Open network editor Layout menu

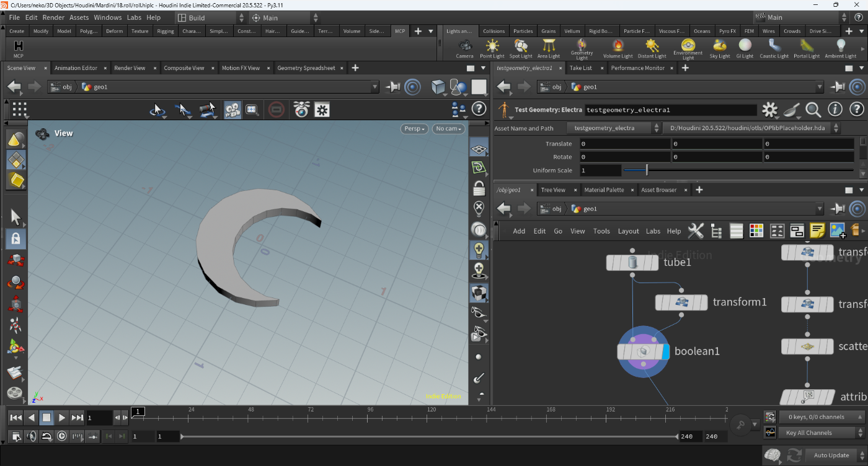(x=628, y=231)
